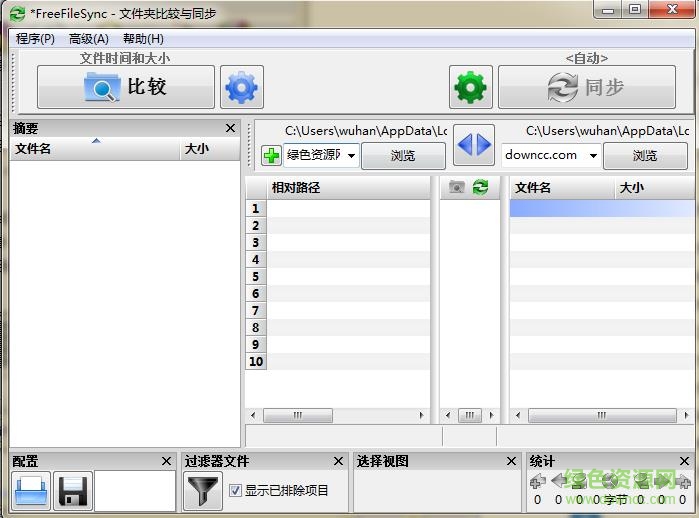Image resolution: width=699 pixels, height=518 pixels.
Task: Close the 摘要 summary panel
Action: pyautogui.click(x=230, y=128)
